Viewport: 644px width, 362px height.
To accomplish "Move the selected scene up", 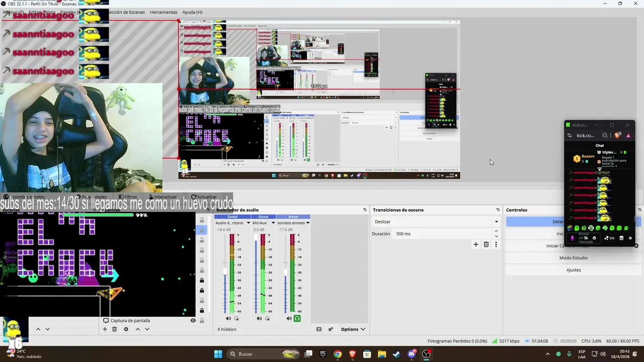I will [38, 329].
